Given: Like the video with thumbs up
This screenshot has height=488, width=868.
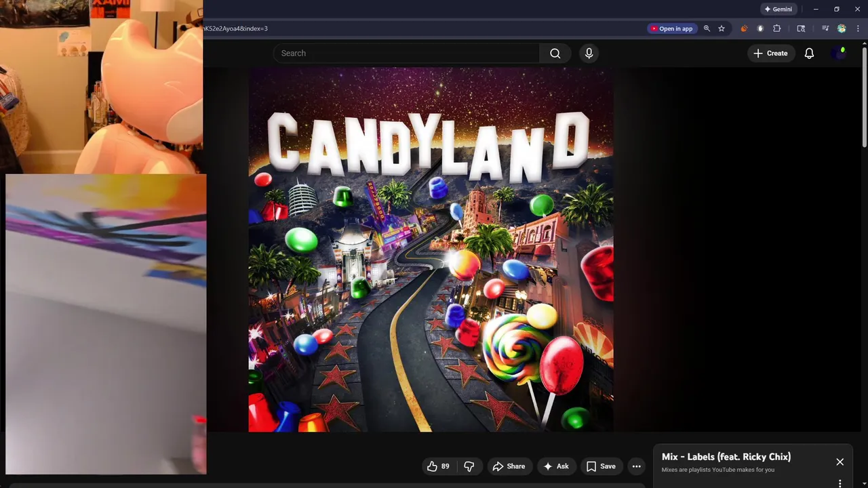Looking at the screenshot, I should [x=438, y=466].
